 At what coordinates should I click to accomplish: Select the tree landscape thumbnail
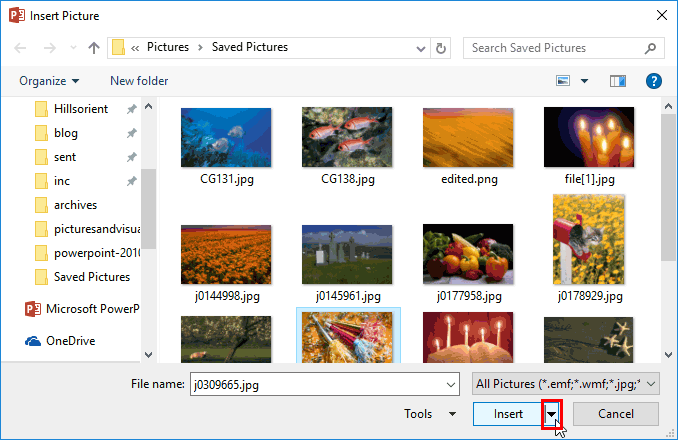[x=226, y=339]
